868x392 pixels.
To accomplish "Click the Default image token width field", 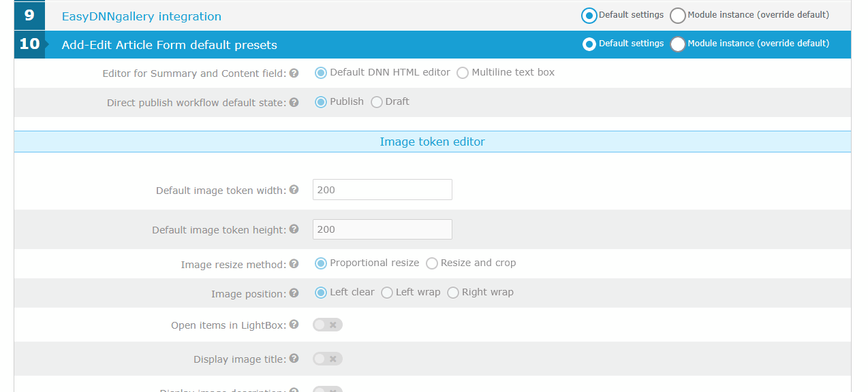I will click(382, 190).
